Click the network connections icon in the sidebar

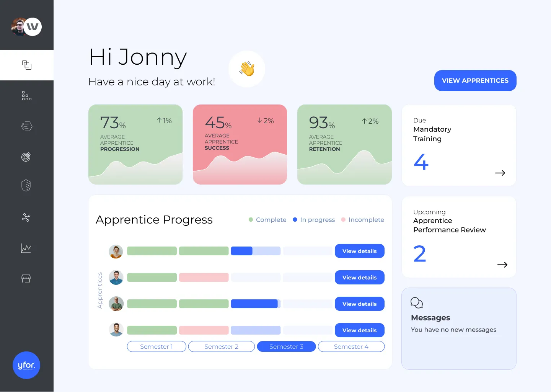coord(26,217)
